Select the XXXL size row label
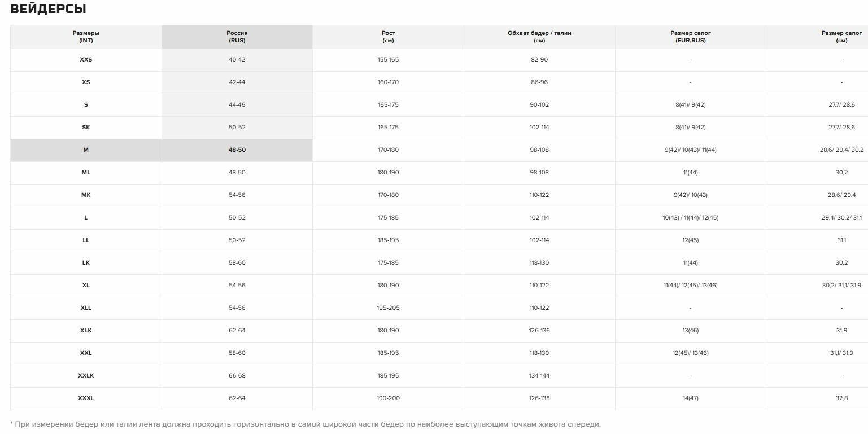868x434 pixels. coord(86,398)
